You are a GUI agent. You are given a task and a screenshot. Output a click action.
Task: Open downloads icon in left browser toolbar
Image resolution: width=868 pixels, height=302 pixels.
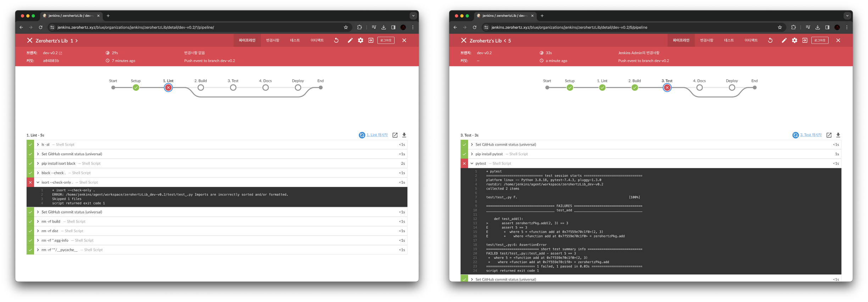point(384,27)
